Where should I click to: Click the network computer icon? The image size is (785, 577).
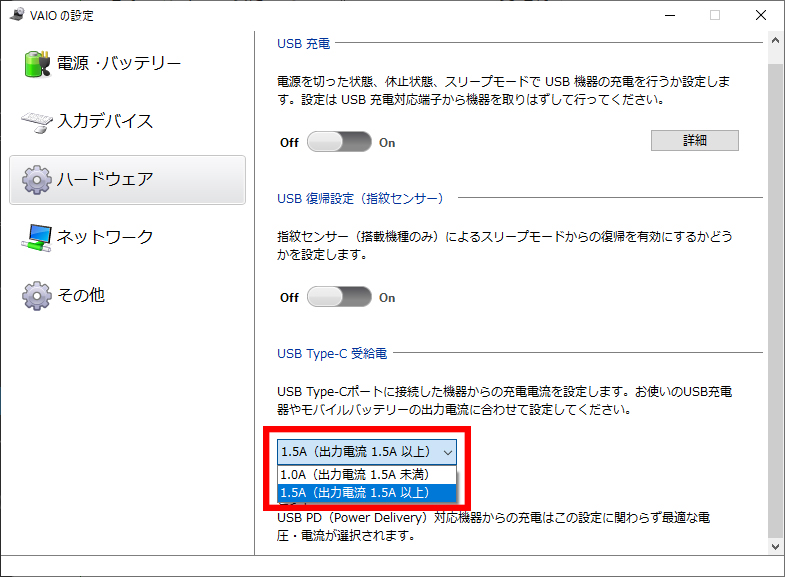[37, 238]
